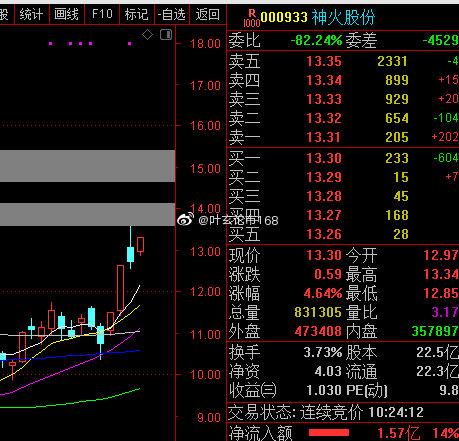The height and width of the screenshot is (441, 459).
Task: Click 内盘 value 357897
Action: (435, 331)
